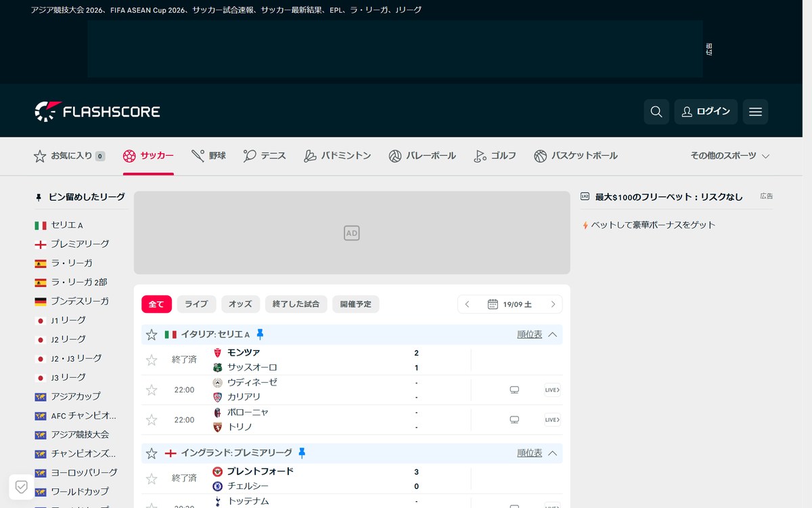Image resolution: width=812 pixels, height=508 pixels.
Task: Star the ボローニャ vs トリノ match
Action: [x=152, y=419]
